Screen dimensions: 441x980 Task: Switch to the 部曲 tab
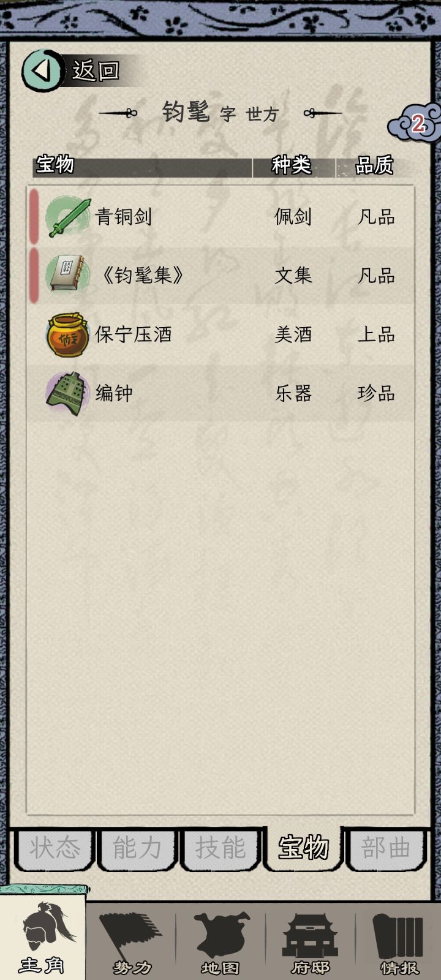tap(386, 849)
